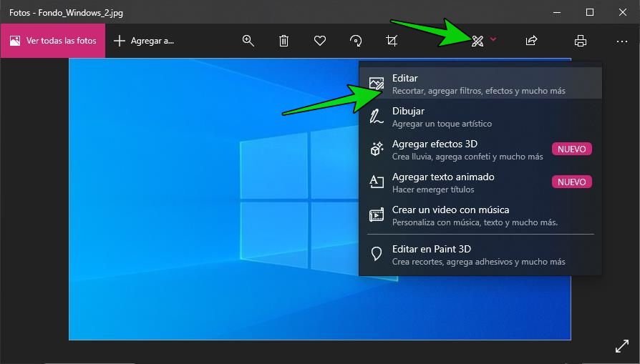Open the share icon
This screenshot has width=640, height=364.
pos(531,41)
